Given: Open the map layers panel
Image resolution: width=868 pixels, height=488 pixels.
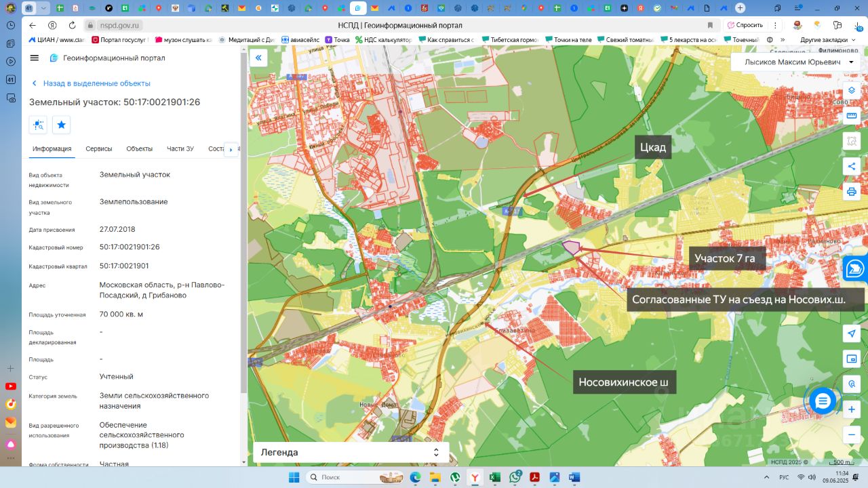Looking at the screenshot, I should pyautogui.click(x=852, y=91).
